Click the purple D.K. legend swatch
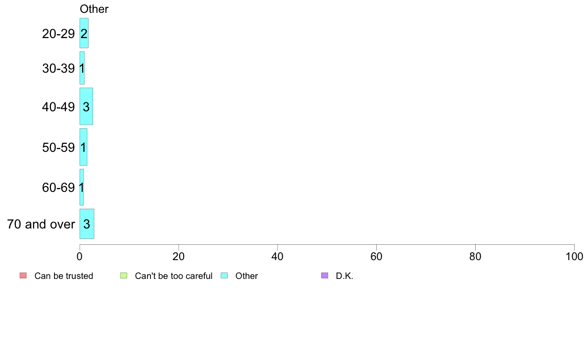Image resolution: width=588 pixels, height=364 pixels. point(325,275)
